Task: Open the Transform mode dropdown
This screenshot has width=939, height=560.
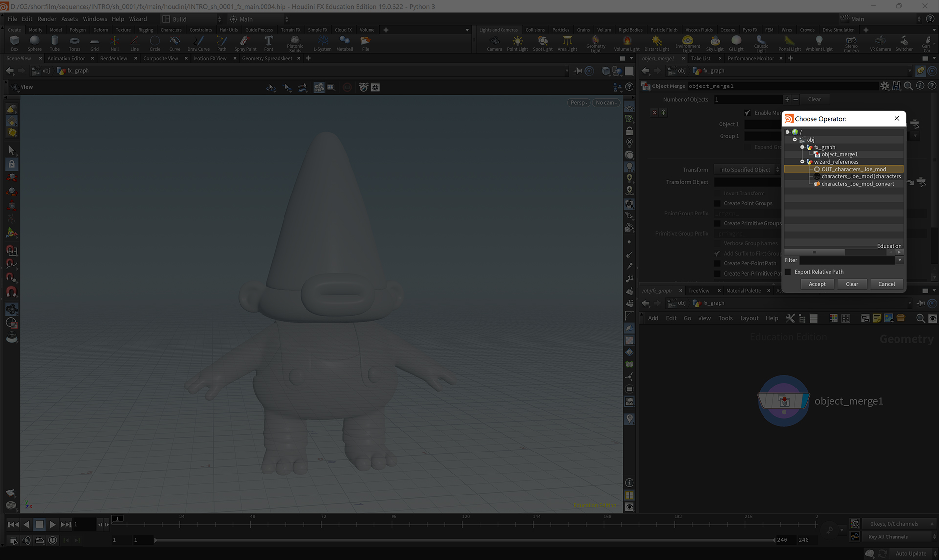Action: 747,170
